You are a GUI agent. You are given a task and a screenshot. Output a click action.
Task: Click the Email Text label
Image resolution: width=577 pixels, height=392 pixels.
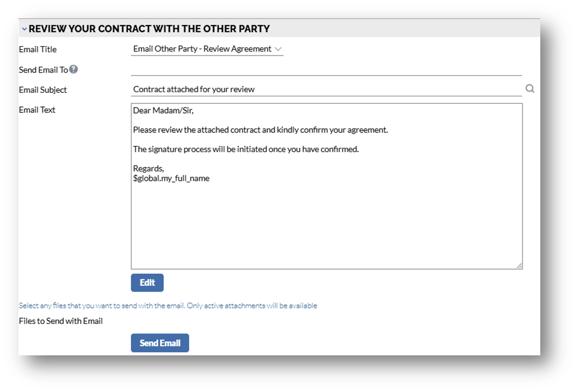pyautogui.click(x=37, y=110)
